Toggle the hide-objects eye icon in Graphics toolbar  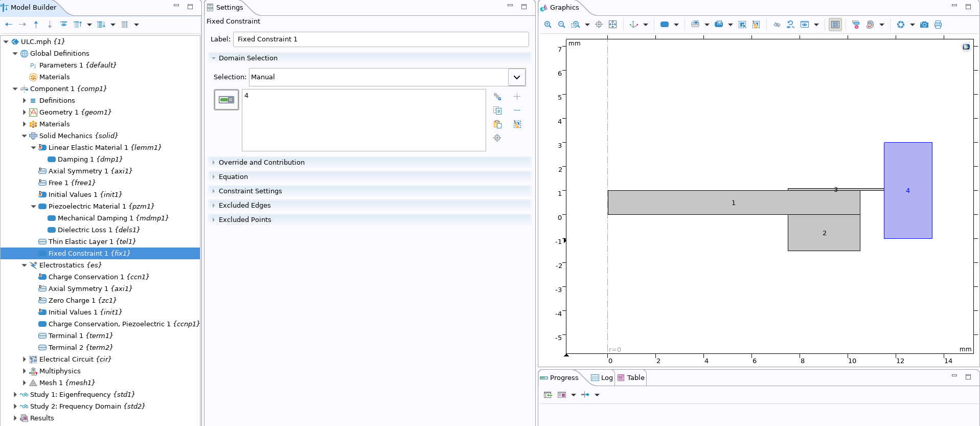point(777,25)
